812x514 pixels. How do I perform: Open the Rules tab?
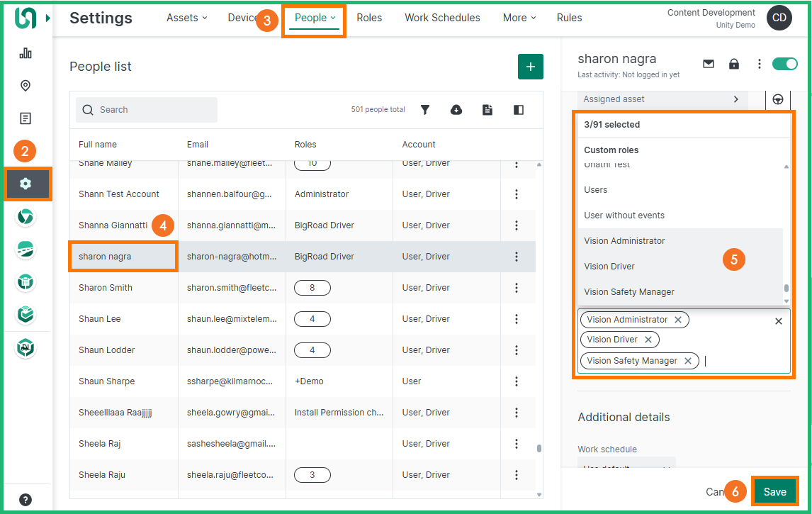[569, 18]
